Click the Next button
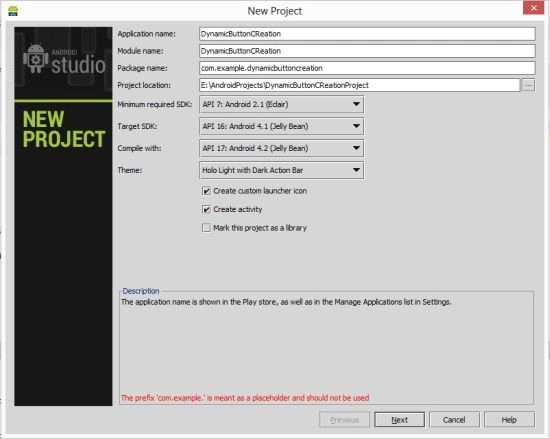The height and width of the screenshot is (439, 550). (400, 420)
